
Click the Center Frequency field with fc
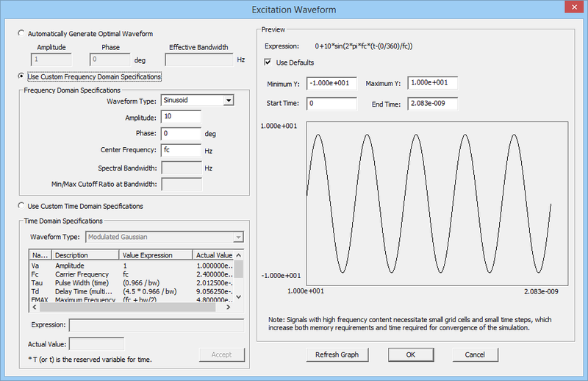181,150
